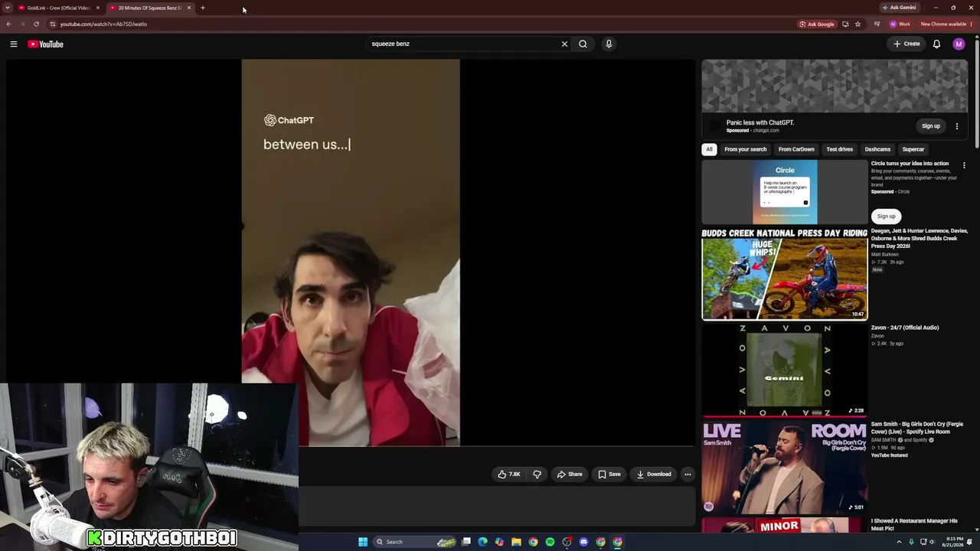Click the Create button
This screenshot has width=980, height=551.
pyautogui.click(x=906, y=44)
